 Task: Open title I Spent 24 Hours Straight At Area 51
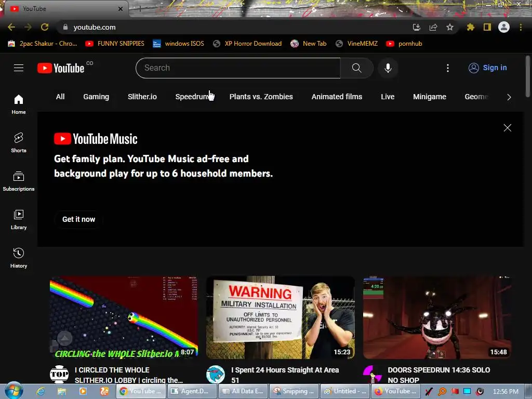click(x=285, y=375)
